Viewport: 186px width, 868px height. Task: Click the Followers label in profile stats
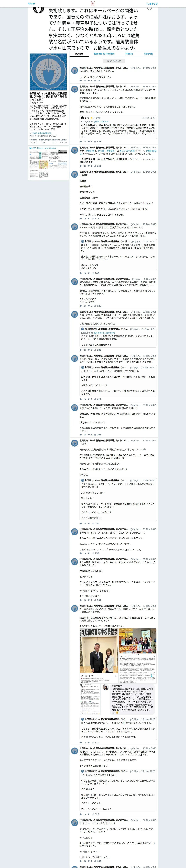pyautogui.click(x=54, y=140)
